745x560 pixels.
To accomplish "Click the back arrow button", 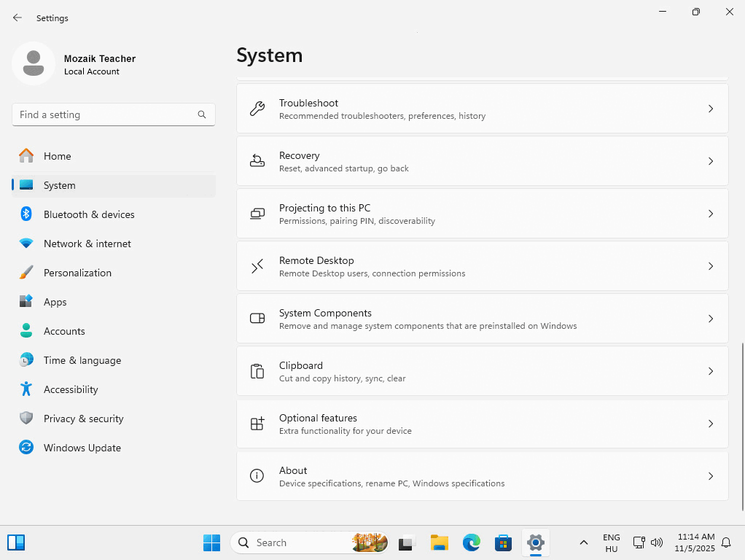I will [x=17, y=17].
